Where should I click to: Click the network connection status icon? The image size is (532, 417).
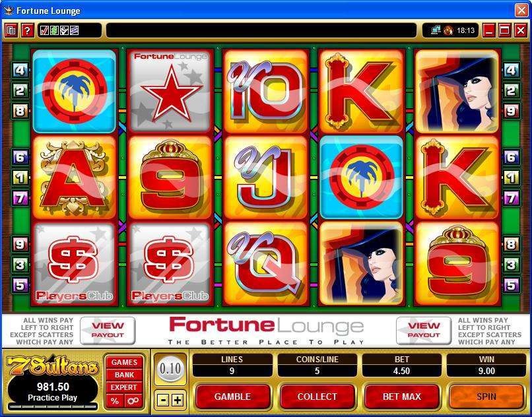(x=436, y=30)
